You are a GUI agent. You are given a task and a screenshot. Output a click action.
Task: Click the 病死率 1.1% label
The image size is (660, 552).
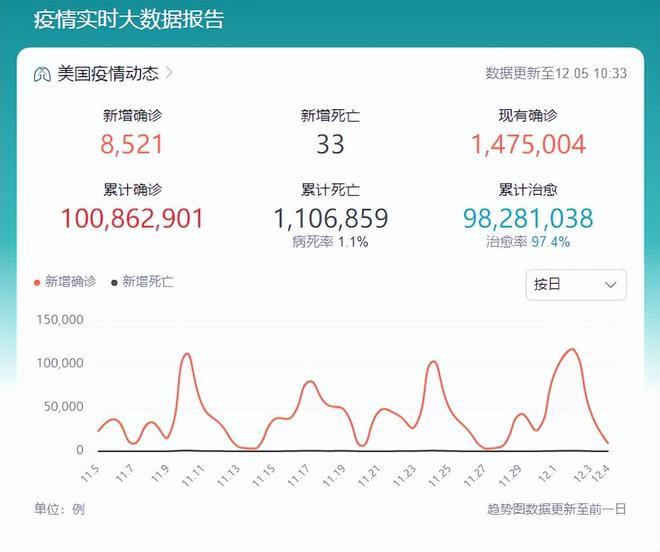[x=330, y=242]
